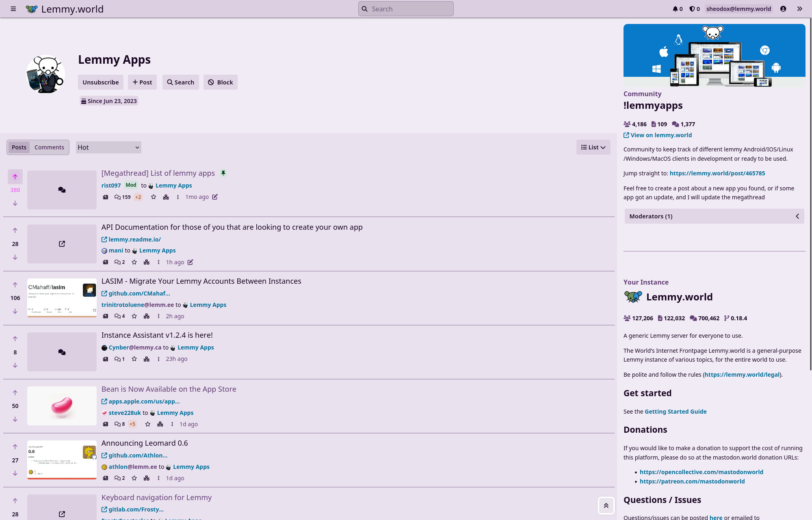Open trinitrotoluene@lemm.ee user profile
The height and width of the screenshot is (520, 812).
[137, 305]
